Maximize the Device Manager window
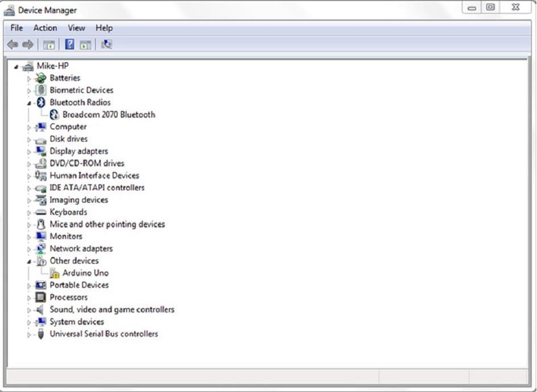The width and height of the screenshot is (537, 392). [x=490, y=7]
